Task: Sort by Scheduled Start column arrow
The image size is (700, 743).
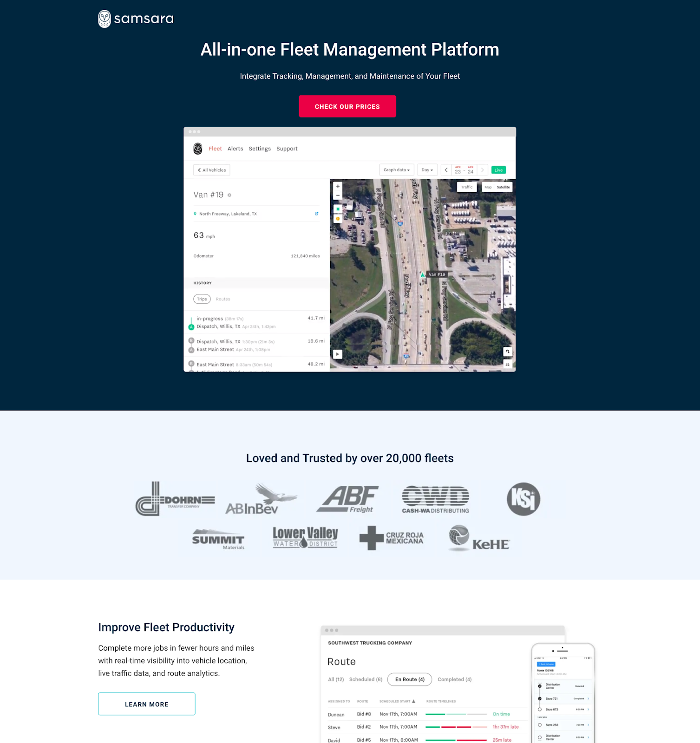Action: [x=413, y=701]
